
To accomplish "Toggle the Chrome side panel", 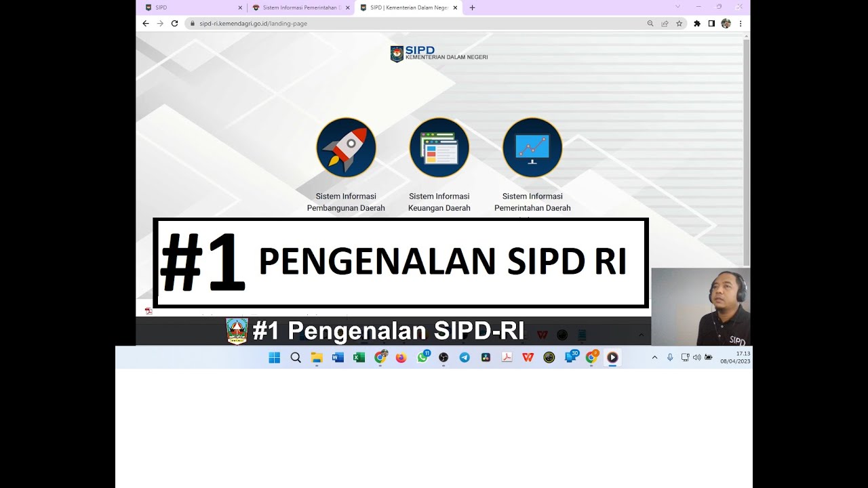I will [711, 23].
